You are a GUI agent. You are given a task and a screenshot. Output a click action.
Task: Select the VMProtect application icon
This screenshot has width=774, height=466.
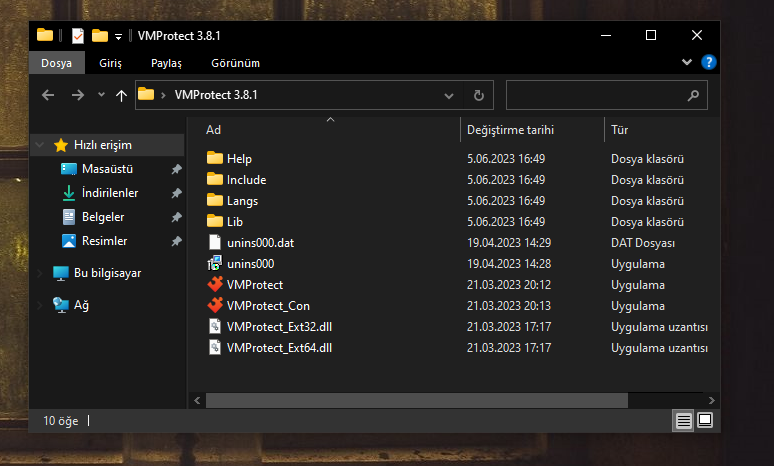215,284
